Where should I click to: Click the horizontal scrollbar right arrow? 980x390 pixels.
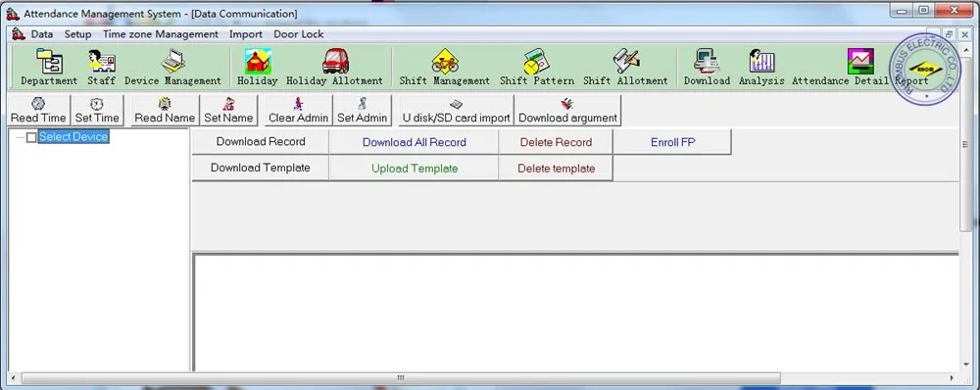pos(952,378)
